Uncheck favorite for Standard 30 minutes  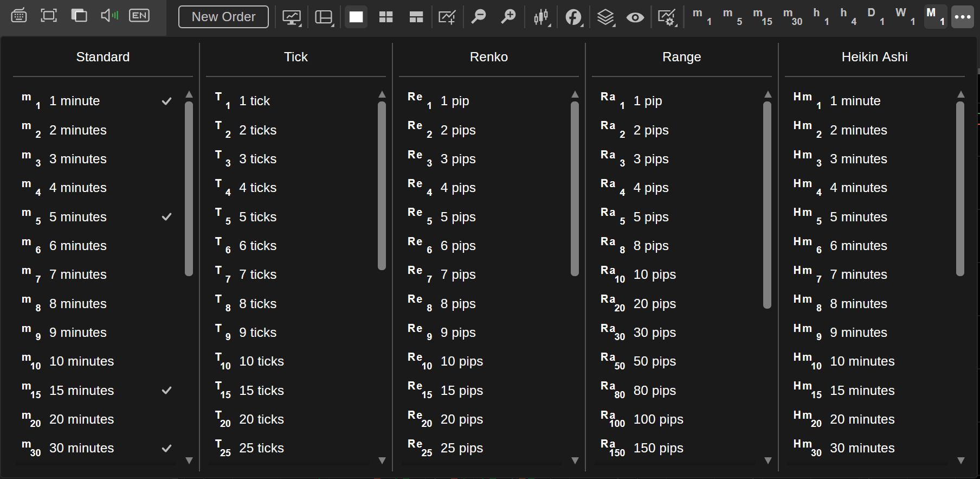click(167, 448)
